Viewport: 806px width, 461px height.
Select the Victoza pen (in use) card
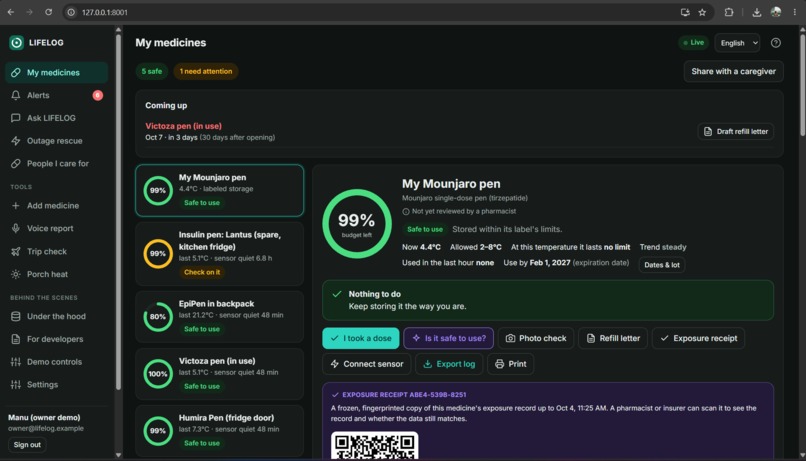click(x=219, y=374)
